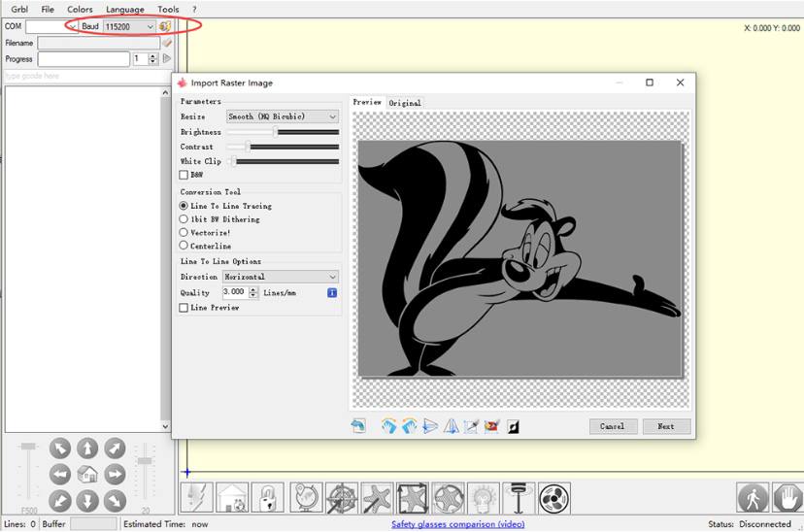Open the Baud rate 115200 dropdown
804x532 pixels.
pyautogui.click(x=129, y=26)
